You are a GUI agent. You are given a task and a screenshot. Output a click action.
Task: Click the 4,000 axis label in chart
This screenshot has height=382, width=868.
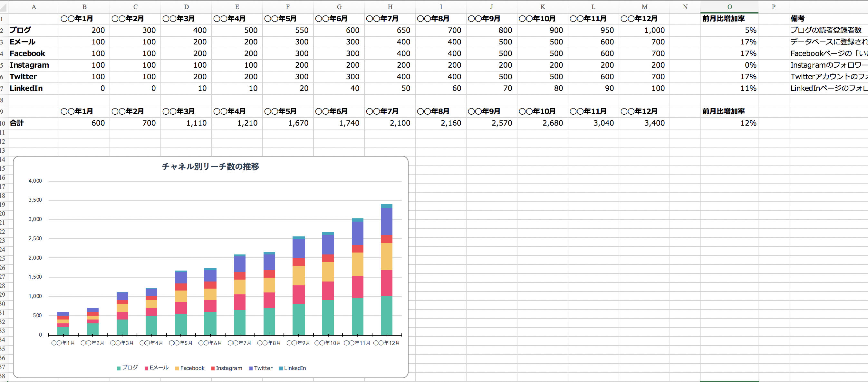click(35, 181)
